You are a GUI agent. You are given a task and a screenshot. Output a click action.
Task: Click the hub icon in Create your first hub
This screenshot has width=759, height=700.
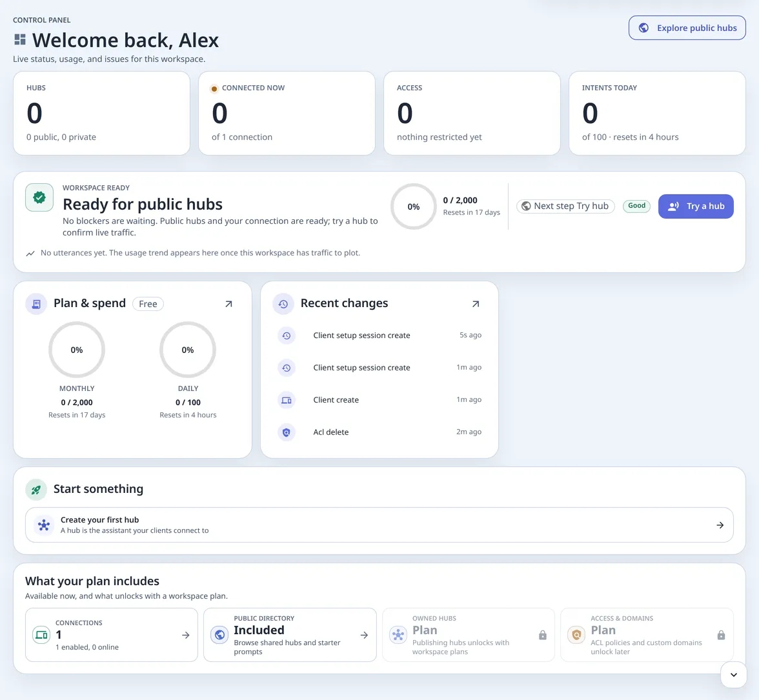[44, 525]
